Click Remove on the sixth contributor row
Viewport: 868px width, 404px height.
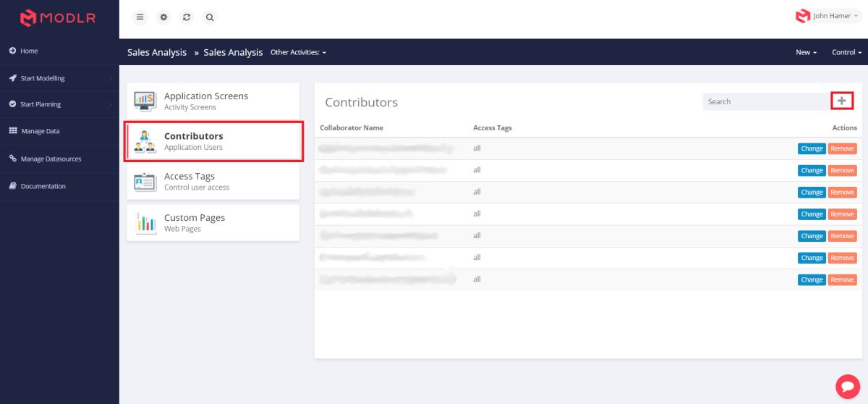tap(842, 258)
